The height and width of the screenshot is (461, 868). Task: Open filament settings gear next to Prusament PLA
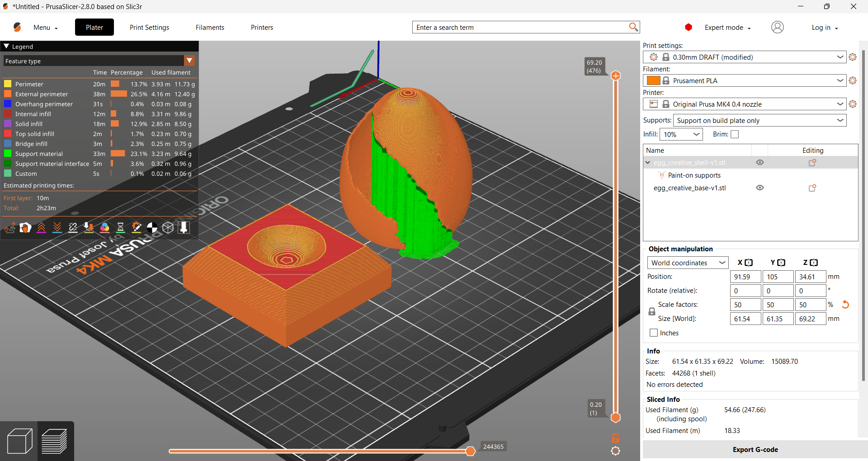[853, 80]
